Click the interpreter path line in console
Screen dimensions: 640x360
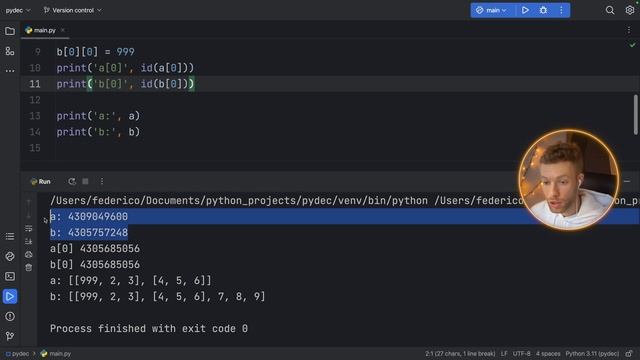click(344, 200)
